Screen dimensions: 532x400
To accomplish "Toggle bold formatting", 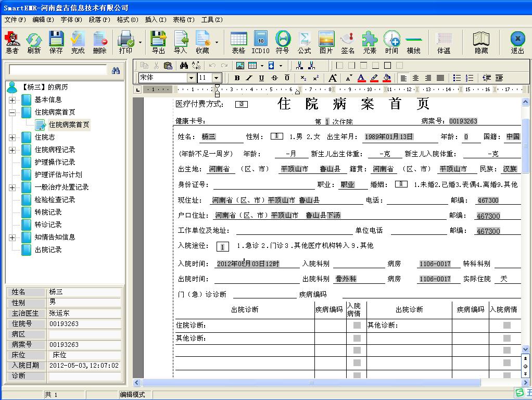I will pos(237,78).
